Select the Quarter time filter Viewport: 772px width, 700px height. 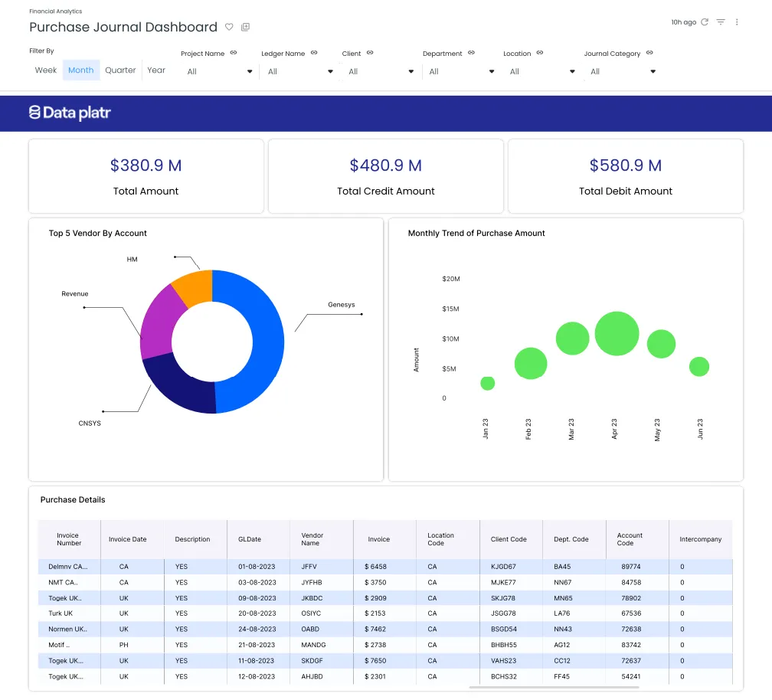(120, 70)
